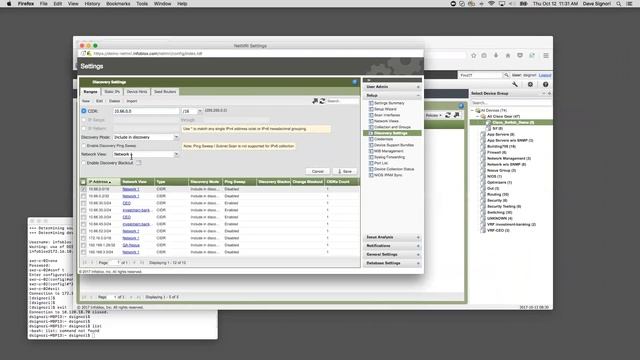Select the IP Pattern radio button
Image resolution: width=640 pixels, height=360 pixels.
(84, 129)
